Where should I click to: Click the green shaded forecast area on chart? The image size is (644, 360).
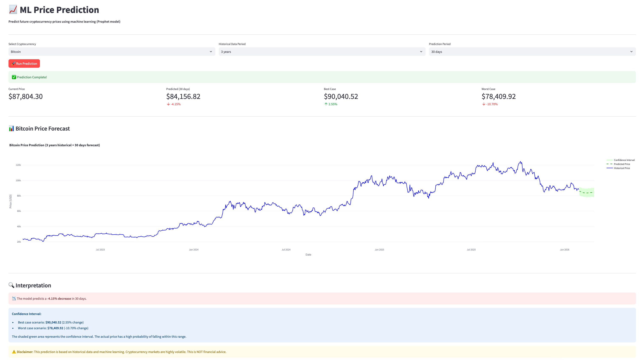click(589, 195)
